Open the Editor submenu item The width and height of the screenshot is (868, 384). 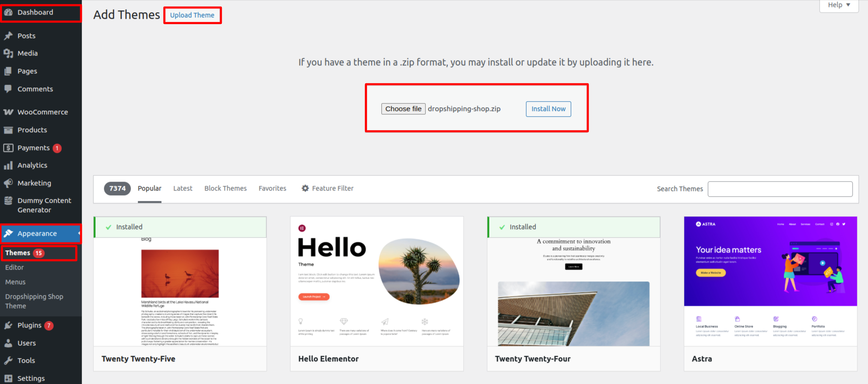15,267
